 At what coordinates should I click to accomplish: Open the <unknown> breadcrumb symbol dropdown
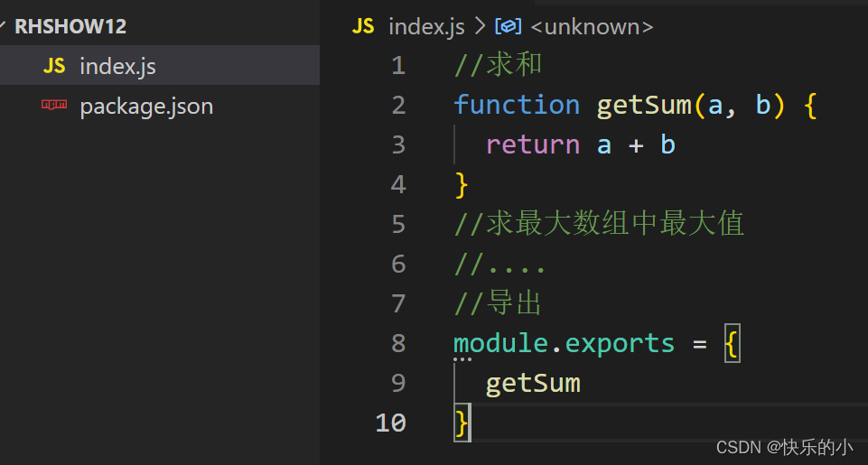pyautogui.click(x=592, y=26)
